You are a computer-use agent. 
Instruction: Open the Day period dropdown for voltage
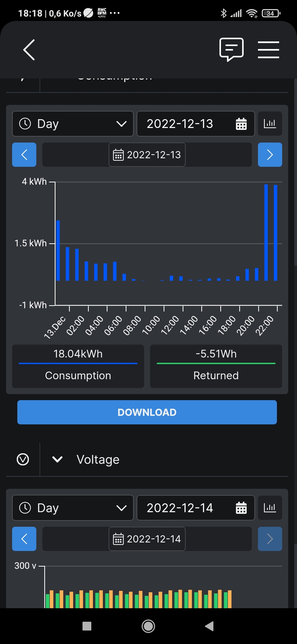pyautogui.click(x=73, y=508)
